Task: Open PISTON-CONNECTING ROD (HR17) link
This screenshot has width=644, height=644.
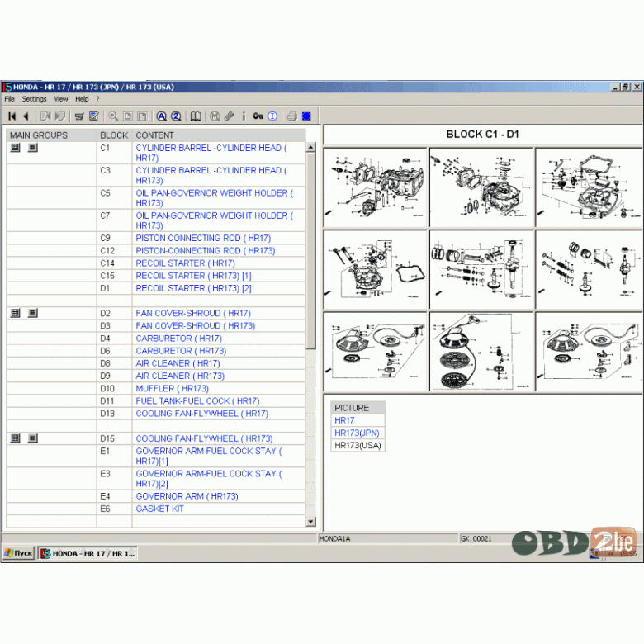Action: coord(203,239)
